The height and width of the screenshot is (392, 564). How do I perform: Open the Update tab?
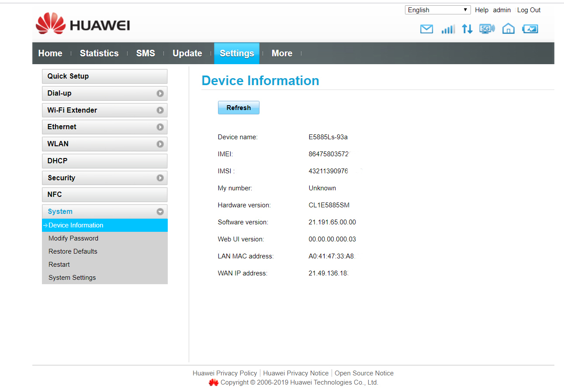coord(187,53)
